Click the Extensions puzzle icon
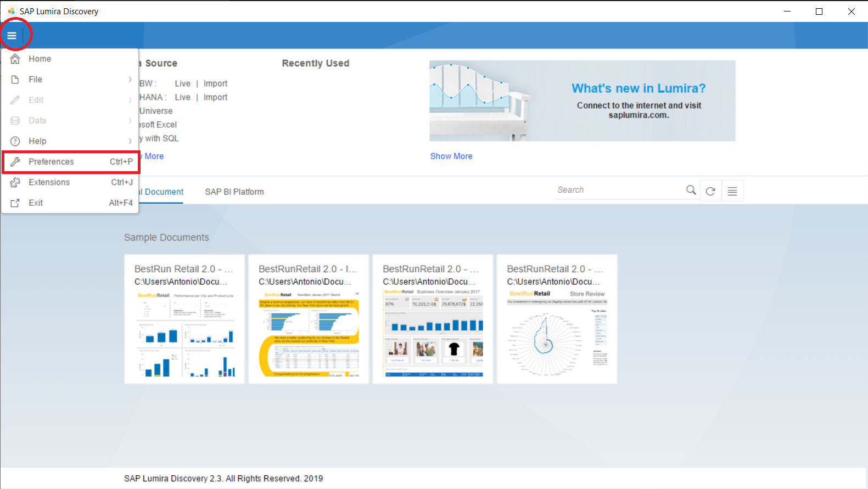This screenshot has width=868, height=489. [15, 182]
